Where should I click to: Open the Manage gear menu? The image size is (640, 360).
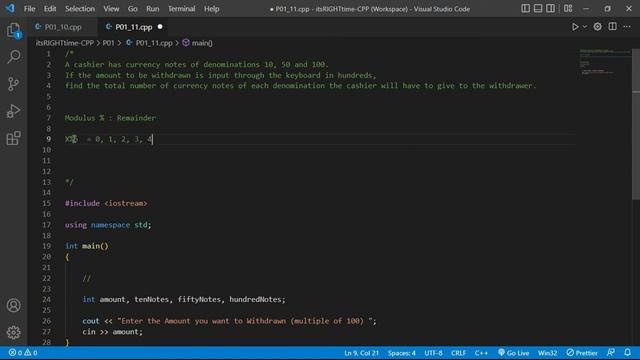13,332
